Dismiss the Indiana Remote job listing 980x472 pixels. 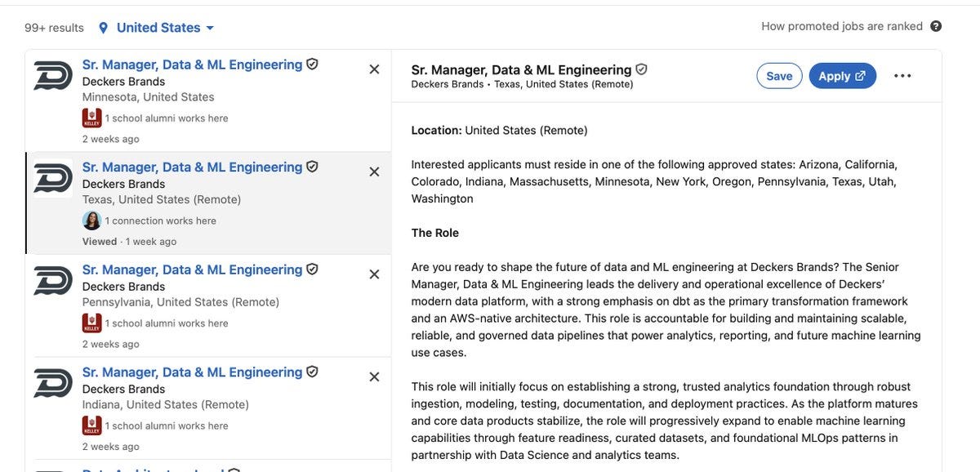click(x=374, y=376)
